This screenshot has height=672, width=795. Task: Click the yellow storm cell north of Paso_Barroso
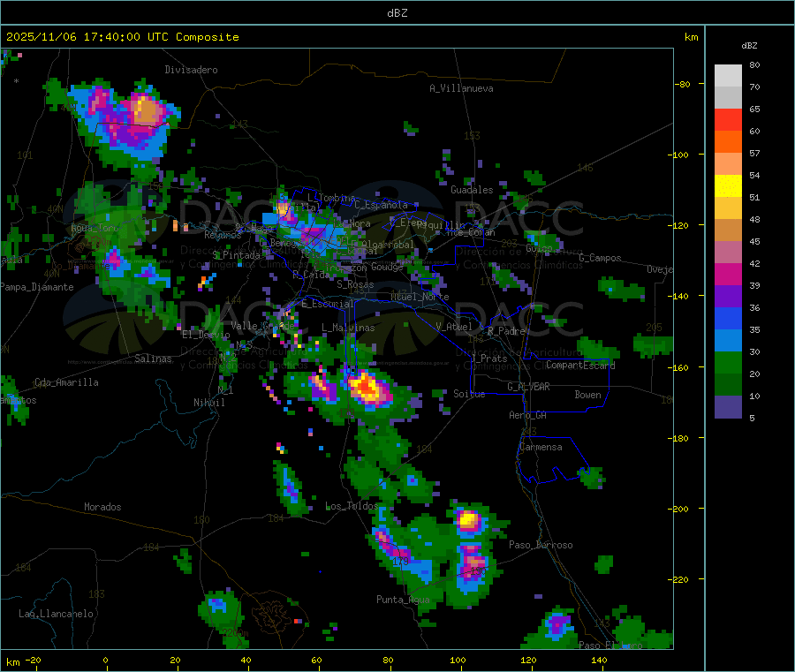click(x=467, y=520)
